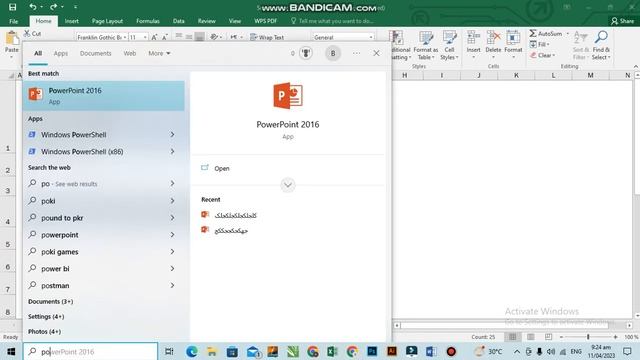Open Excel font name dropdown
This screenshot has width=640, height=360.
click(124, 37)
